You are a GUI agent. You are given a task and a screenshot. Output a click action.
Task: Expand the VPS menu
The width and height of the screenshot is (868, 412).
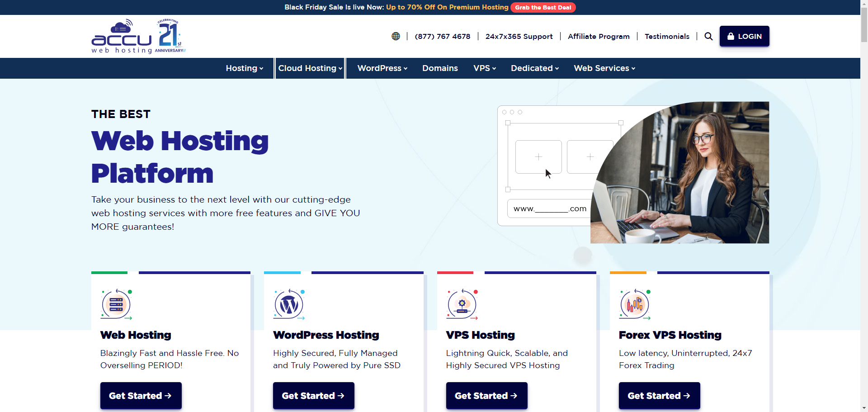[x=485, y=68]
